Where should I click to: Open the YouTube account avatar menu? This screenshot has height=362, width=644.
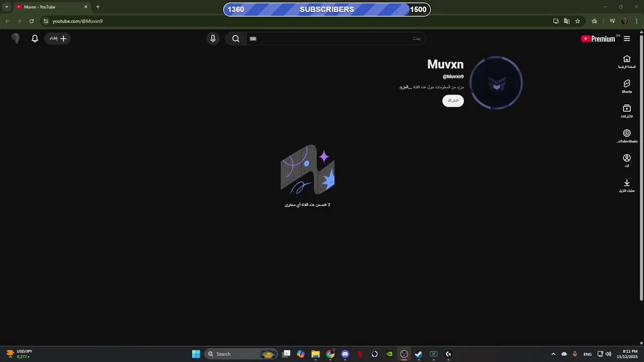pos(15,38)
